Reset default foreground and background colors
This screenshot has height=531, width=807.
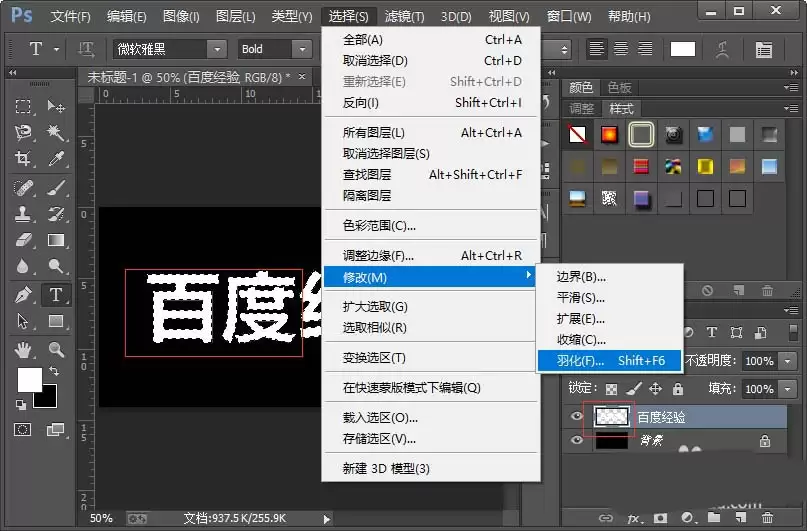click(x=21, y=405)
